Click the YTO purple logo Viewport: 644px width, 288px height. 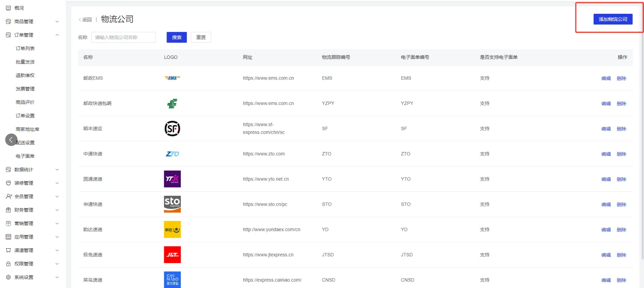click(172, 179)
